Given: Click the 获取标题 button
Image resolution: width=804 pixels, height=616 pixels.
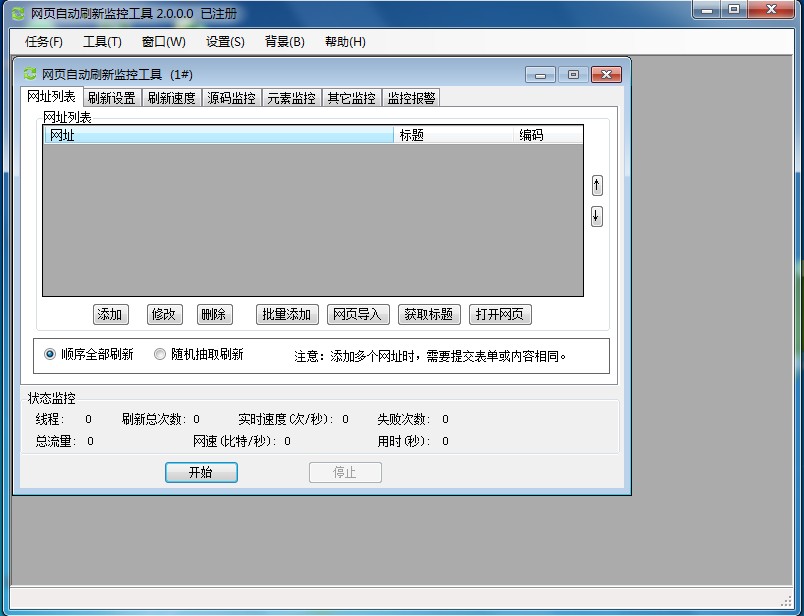Looking at the screenshot, I should 429,314.
